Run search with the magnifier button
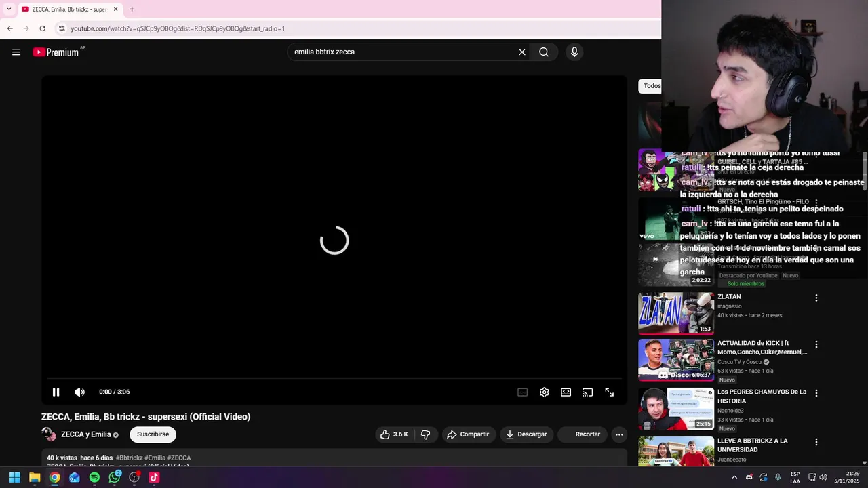This screenshot has width=868, height=488. (x=544, y=52)
